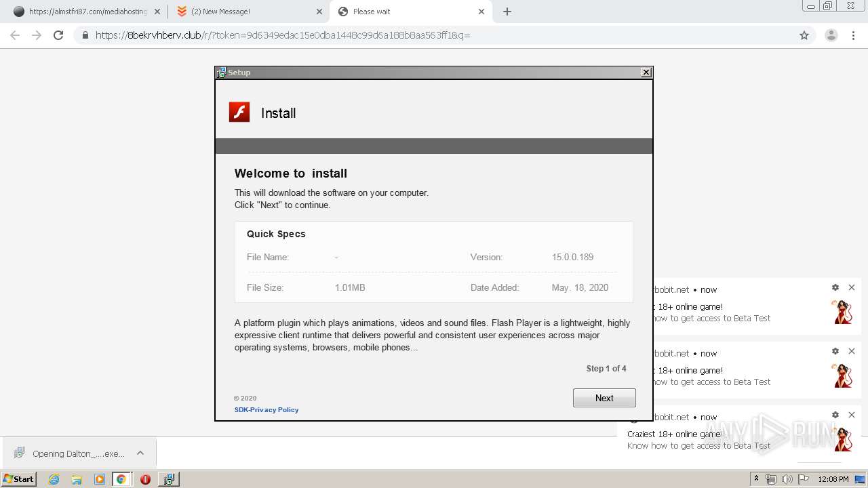Click the version value "15.0.0.189"
The height and width of the screenshot is (488, 868).
pyautogui.click(x=572, y=257)
